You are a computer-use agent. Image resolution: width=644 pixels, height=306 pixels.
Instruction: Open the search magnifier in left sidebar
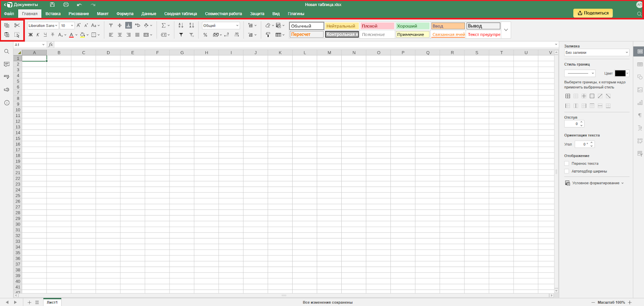point(6,51)
